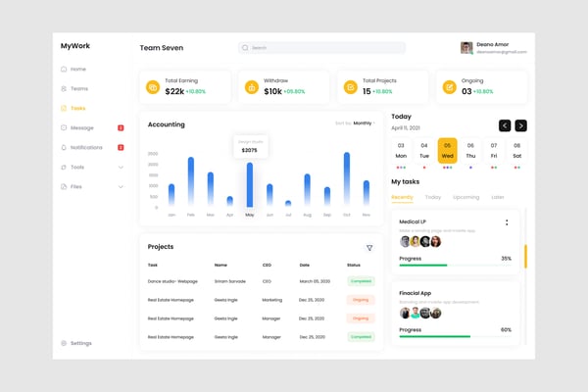Screen dimensions: 588x392
Task: Click the Teams people icon
Action: tap(64, 88)
